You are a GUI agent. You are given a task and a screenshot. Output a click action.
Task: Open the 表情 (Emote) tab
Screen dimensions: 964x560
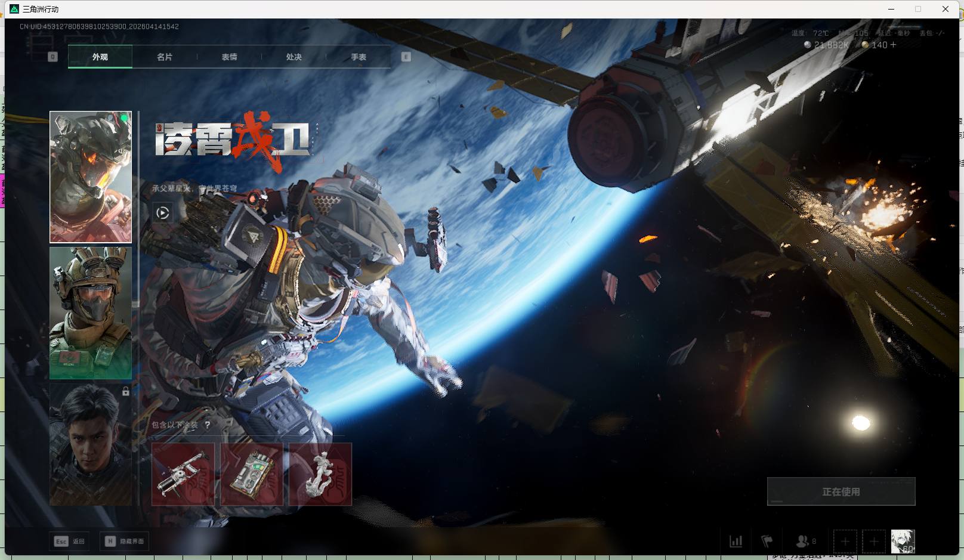coord(230,57)
